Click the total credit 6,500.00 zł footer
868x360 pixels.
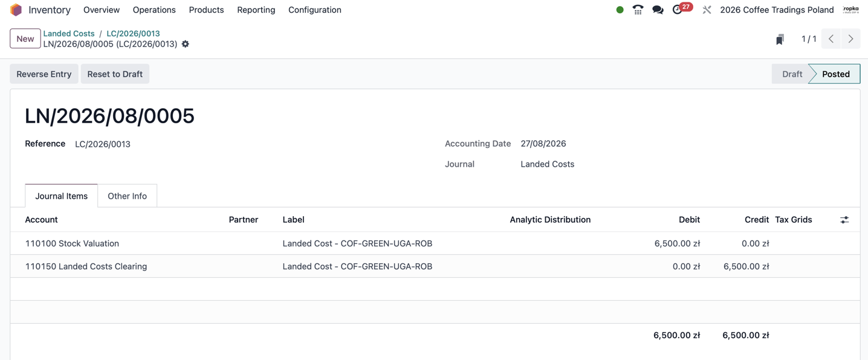click(745, 335)
